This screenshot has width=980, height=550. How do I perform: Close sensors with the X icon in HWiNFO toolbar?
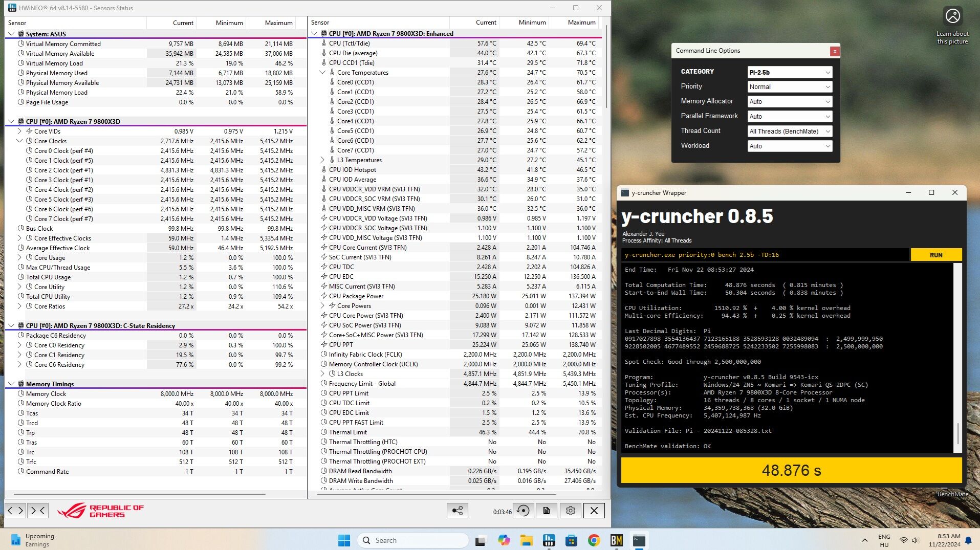[x=594, y=511]
